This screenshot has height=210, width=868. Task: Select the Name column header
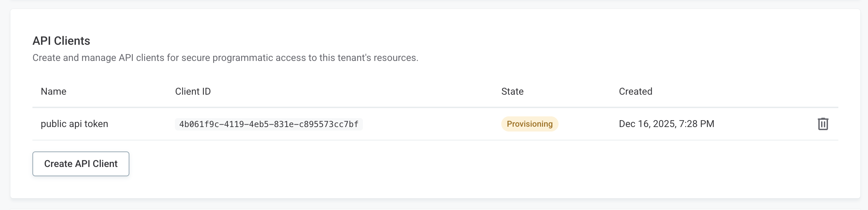tap(53, 91)
